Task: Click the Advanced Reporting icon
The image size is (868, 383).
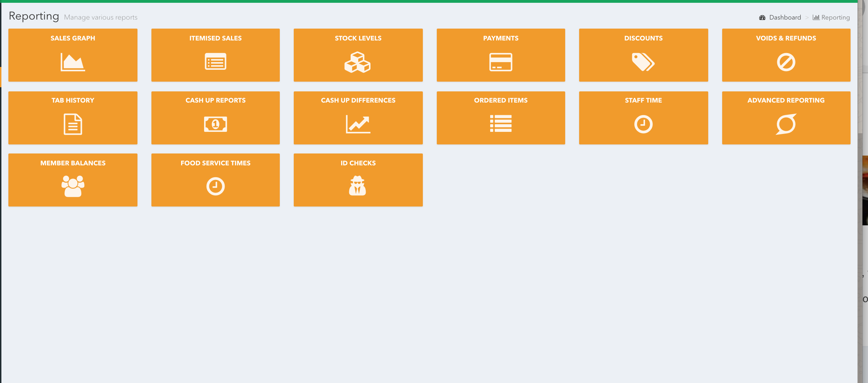Action: [786, 124]
